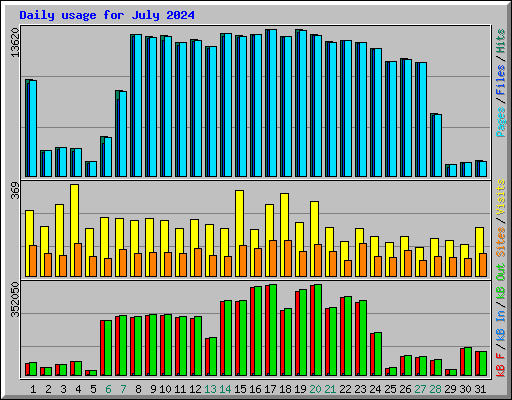Click the orange sites bar for day 4
The width and height of the screenshot is (512, 400).
tap(78, 260)
